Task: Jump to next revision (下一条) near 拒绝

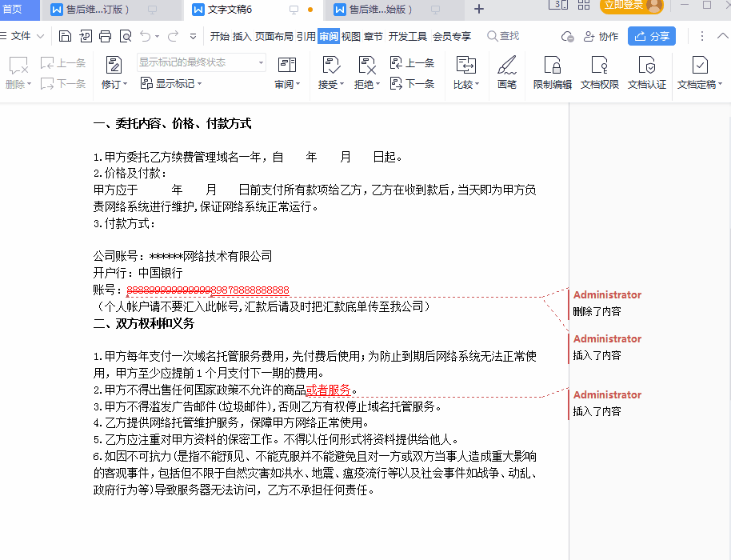Action: point(412,83)
